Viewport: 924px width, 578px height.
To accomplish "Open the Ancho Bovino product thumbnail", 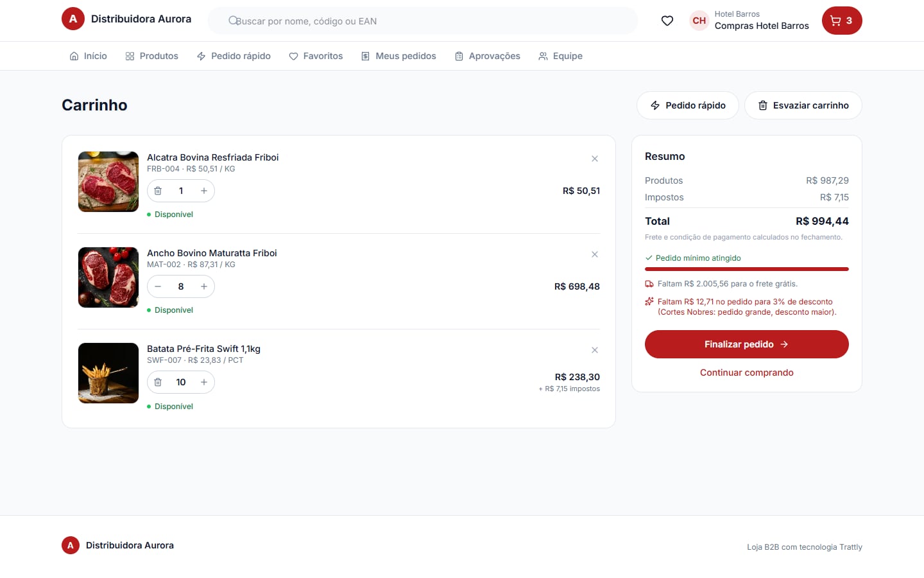I will (108, 277).
